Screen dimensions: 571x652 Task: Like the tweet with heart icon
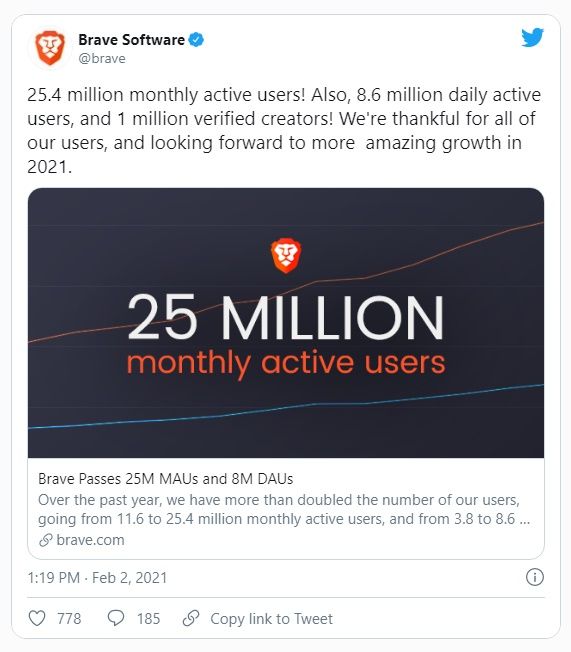point(37,618)
